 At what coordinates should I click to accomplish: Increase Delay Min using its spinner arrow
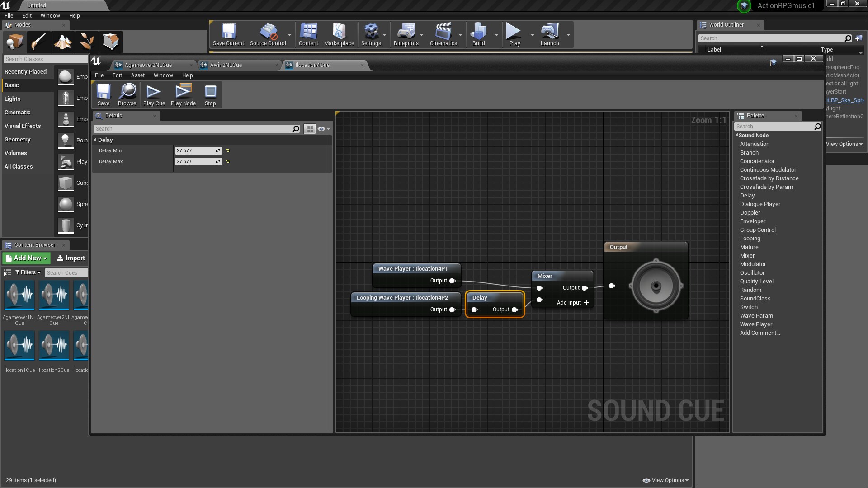(x=218, y=149)
